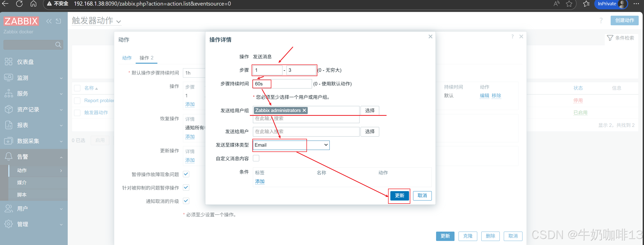Click the 移除 link in operations table
Viewport: 644px width, 245px height.
coord(496,96)
